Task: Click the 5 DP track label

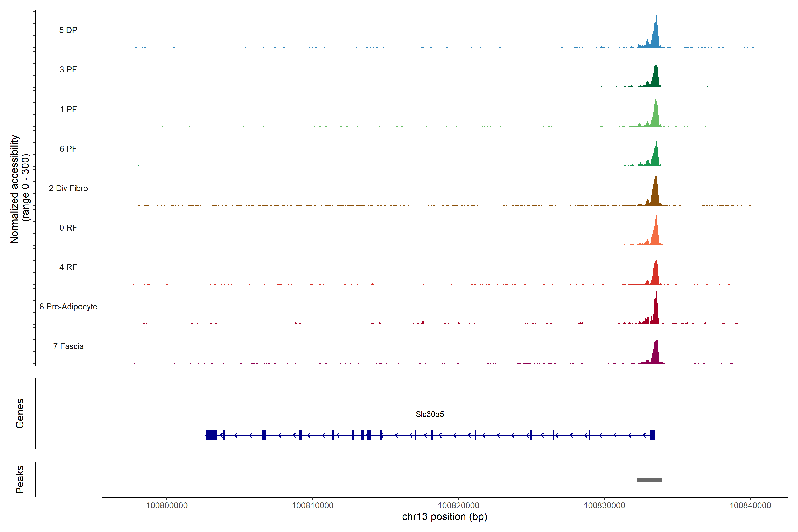Action: 68,30
